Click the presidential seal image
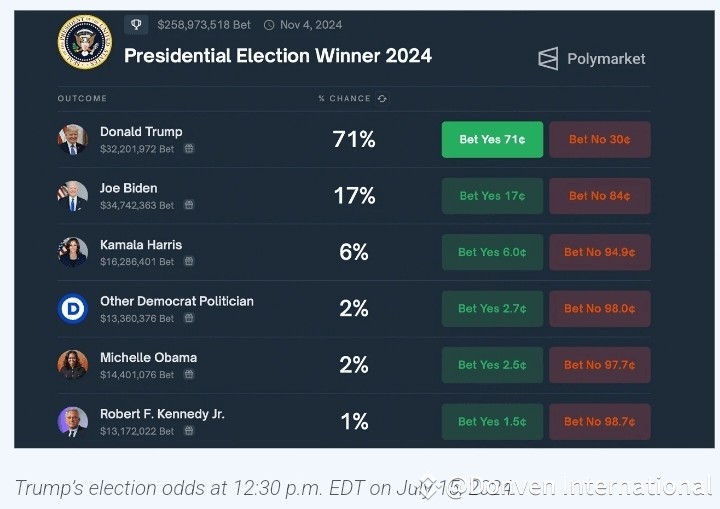This screenshot has width=720, height=509. tap(85, 42)
